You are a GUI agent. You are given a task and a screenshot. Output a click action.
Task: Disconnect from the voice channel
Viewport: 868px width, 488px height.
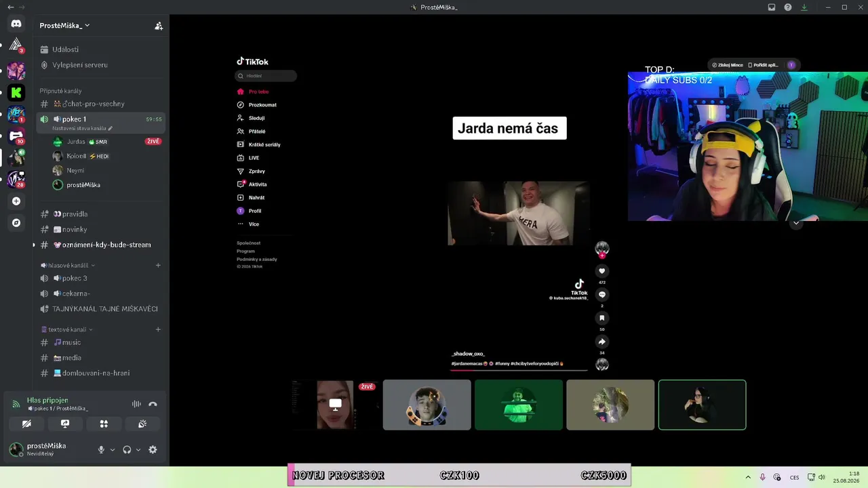pyautogui.click(x=153, y=404)
